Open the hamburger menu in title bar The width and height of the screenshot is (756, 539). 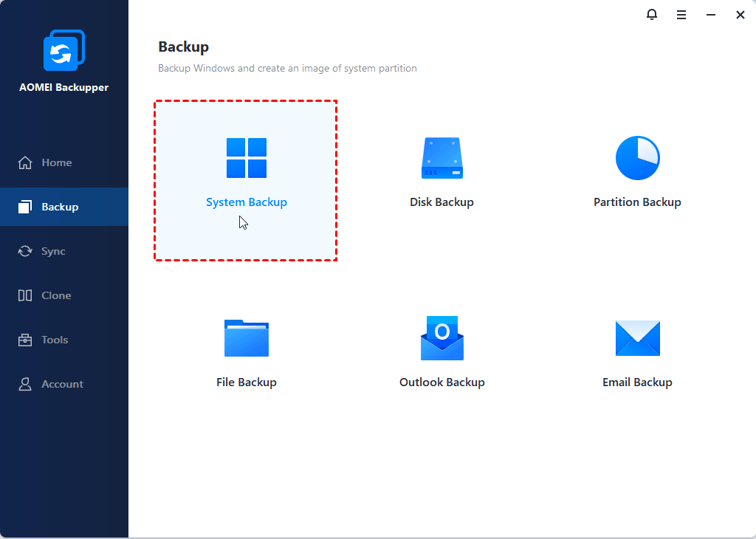tap(681, 15)
